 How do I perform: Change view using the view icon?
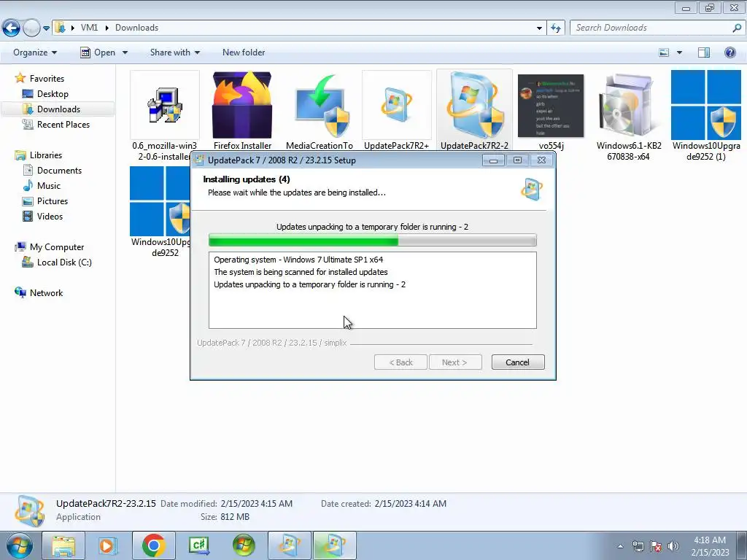click(x=664, y=52)
